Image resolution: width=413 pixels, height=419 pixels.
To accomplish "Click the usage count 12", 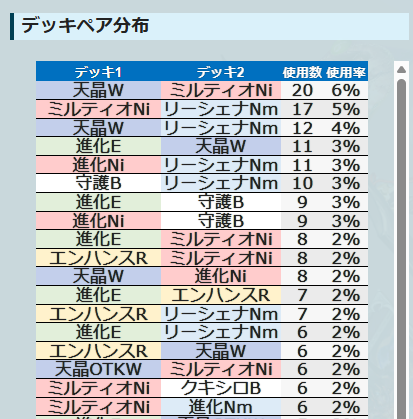I will [x=302, y=128].
